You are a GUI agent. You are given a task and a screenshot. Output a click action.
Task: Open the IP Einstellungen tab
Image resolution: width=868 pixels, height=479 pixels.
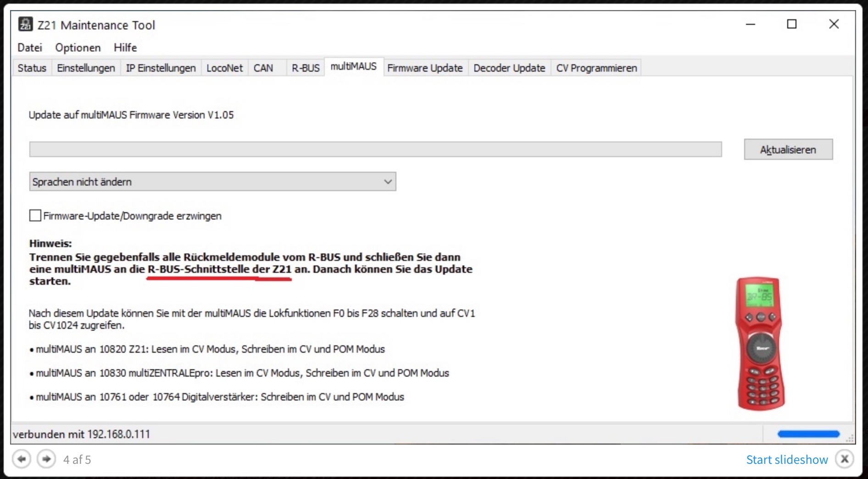[x=161, y=68]
